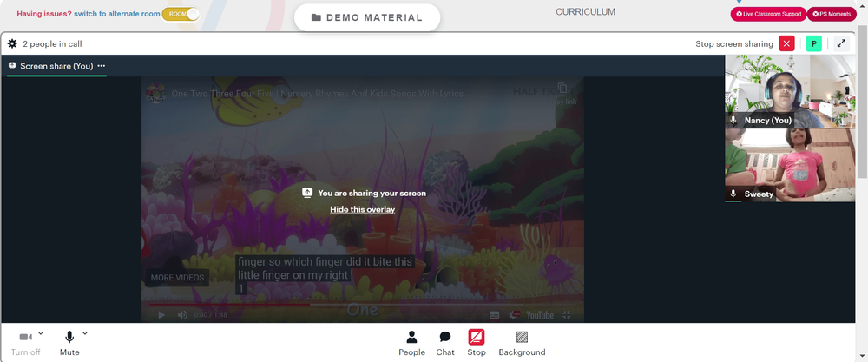Viewport: 868px width, 362px height.
Task: Click the MORE VIDEOS button in player
Action: tap(177, 278)
